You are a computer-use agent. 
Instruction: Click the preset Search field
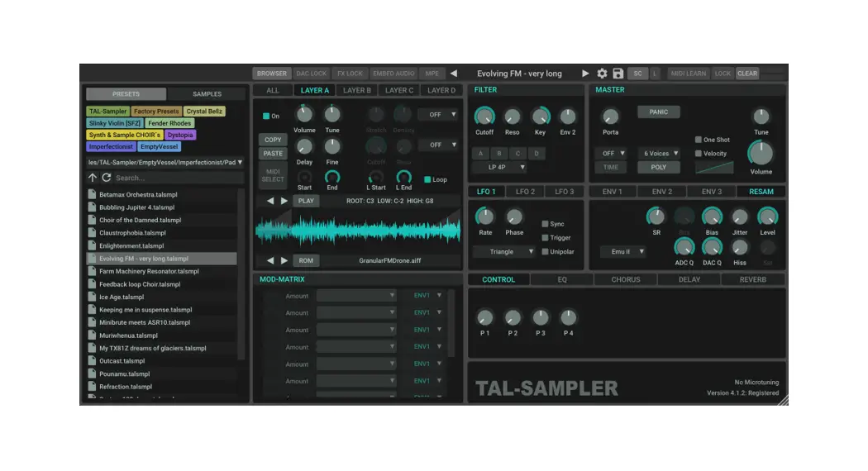pos(179,178)
